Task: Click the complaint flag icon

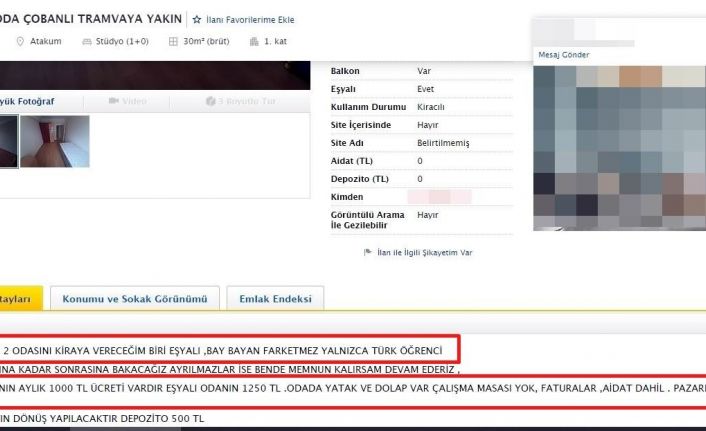Action: (368, 252)
